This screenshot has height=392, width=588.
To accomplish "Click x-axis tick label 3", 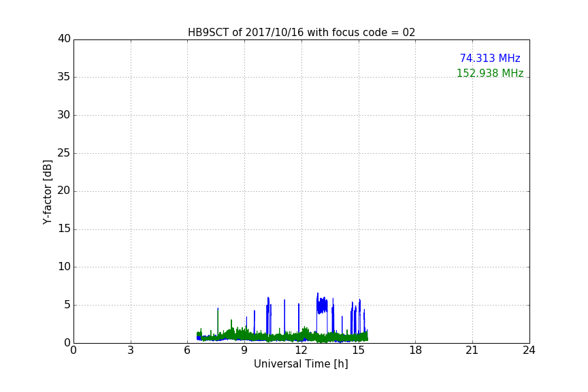I will pos(131,350).
